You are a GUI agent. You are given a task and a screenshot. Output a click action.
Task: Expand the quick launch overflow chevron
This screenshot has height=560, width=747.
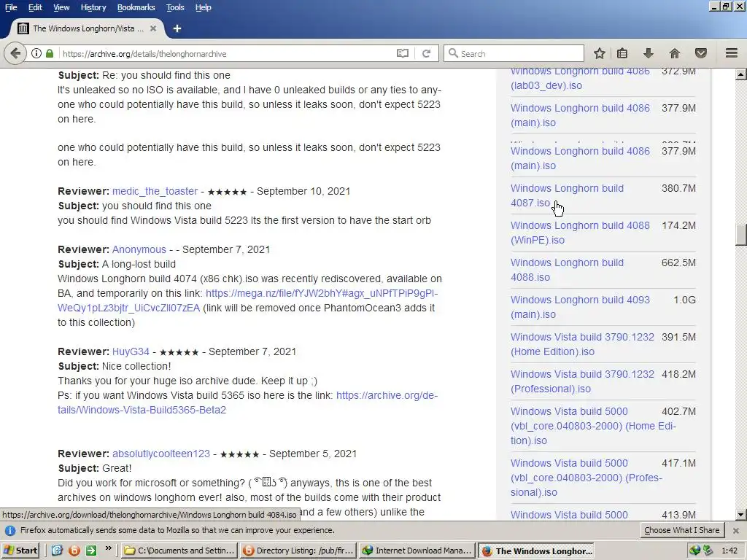tap(108, 549)
